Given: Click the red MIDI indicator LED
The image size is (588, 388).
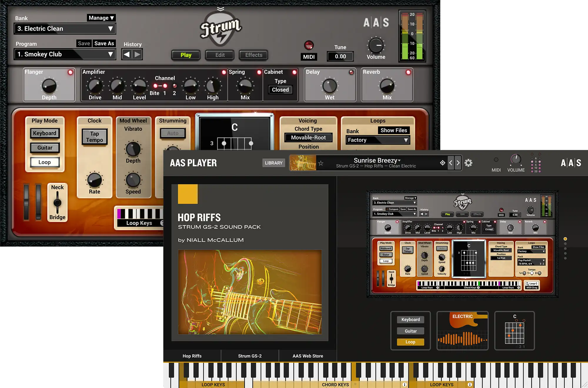Looking at the screenshot, I should (309, 45).
